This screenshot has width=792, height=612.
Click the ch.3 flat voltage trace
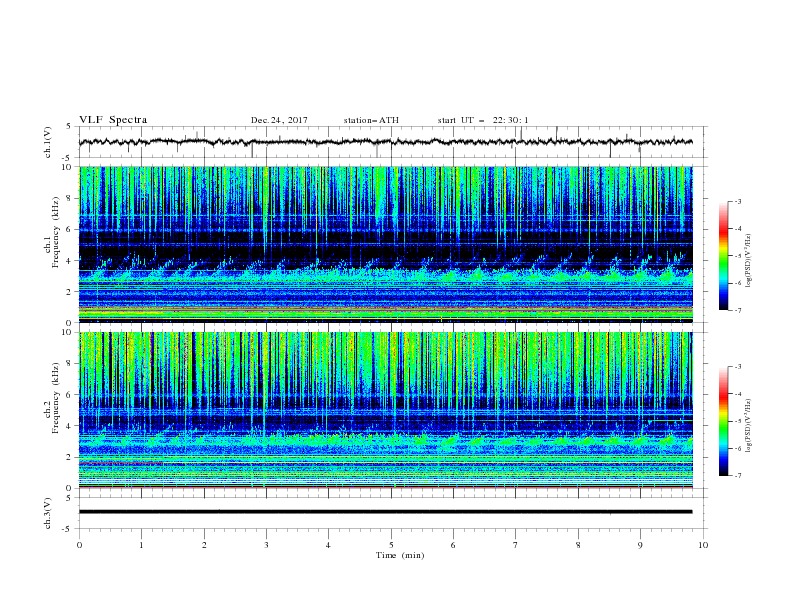tap(385, 512)
